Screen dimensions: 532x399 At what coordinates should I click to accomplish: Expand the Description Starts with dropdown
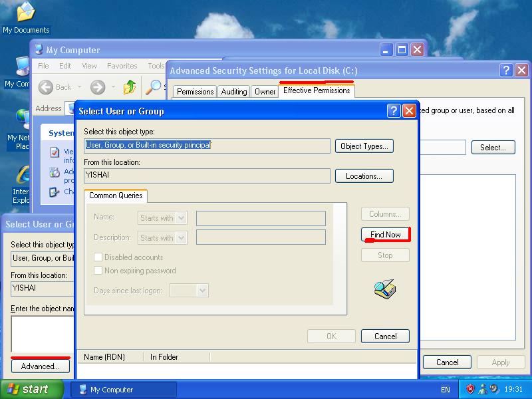pos(182,238)
